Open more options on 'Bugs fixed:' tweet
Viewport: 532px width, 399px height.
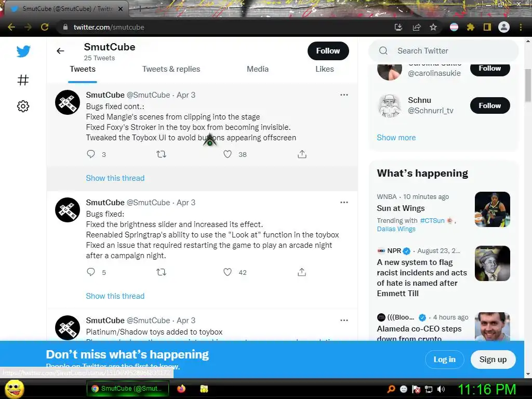tap(344, 202)
